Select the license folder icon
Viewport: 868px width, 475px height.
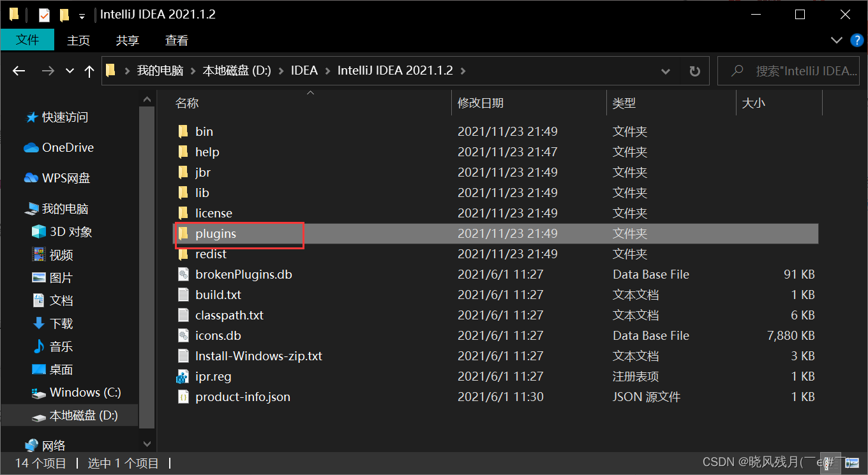coord(183,213)
